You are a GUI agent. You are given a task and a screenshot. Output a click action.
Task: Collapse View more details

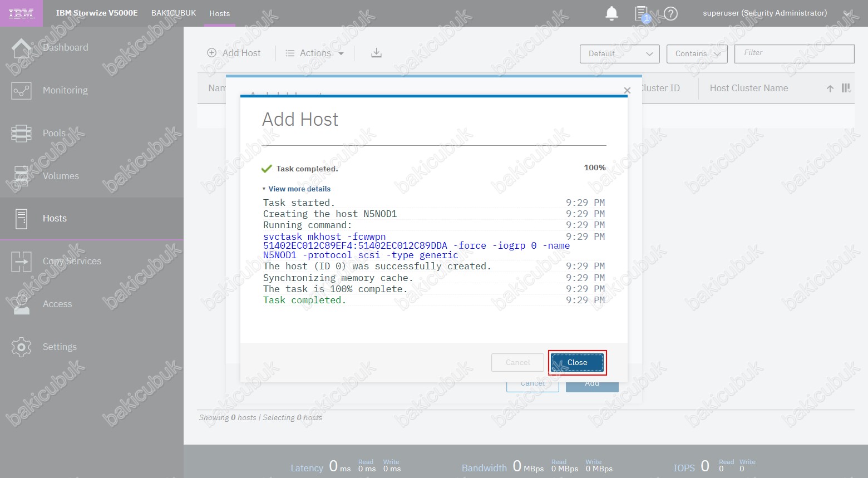click(x=297, y=189)
